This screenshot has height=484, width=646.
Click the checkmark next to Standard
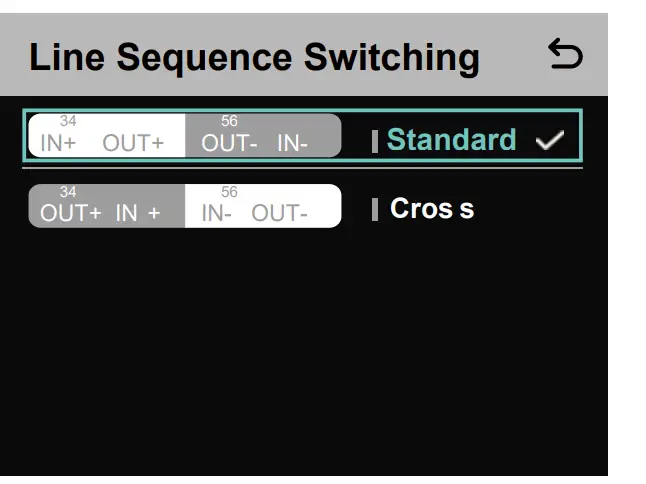[x=549, y=141]
